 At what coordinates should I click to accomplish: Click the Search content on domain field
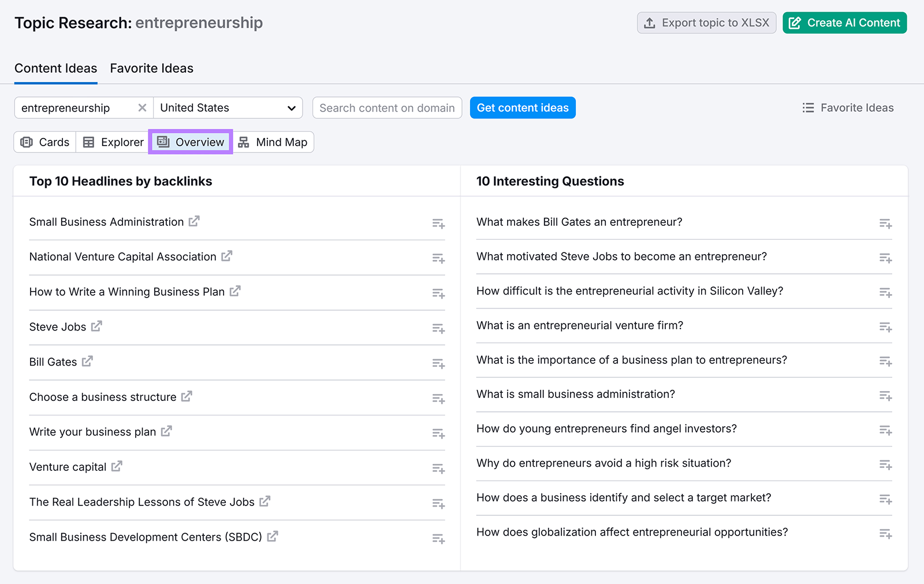point(386,107)
